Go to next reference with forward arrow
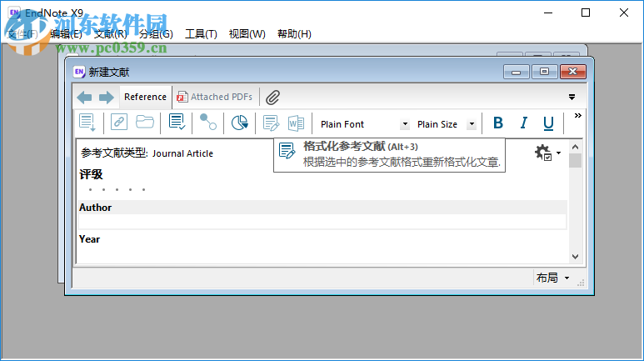The image size is (644, 361). point(107,98)
